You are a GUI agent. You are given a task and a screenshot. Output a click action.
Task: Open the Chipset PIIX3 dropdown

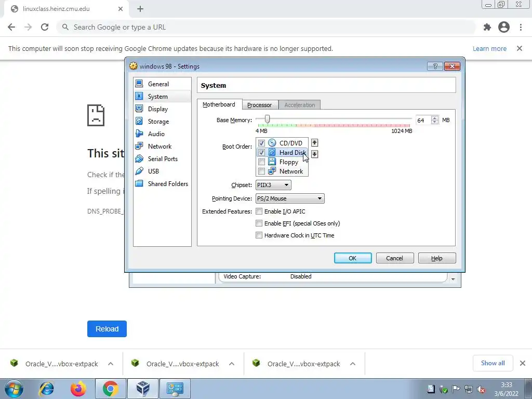(273, 185)
